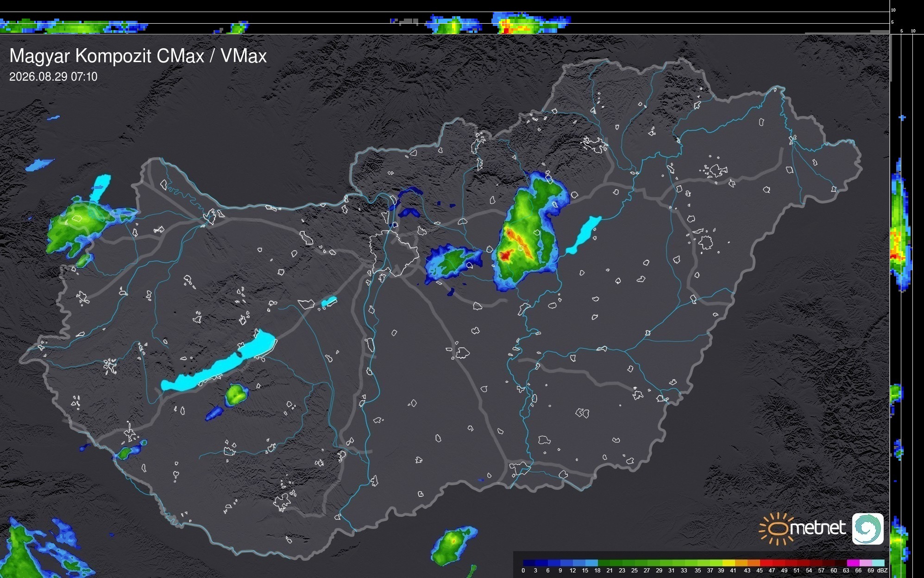This screenshot has width=924, height=578.
Task: Pick the light pink swatch in the dBZ legend
Action: click(x=865, y=563)
